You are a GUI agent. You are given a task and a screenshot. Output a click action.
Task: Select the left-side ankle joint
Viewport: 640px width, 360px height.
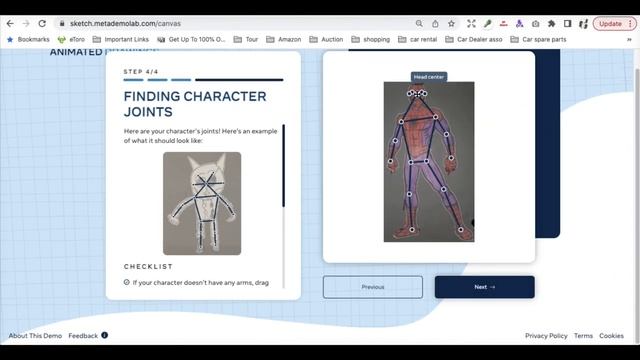[412, 230]
